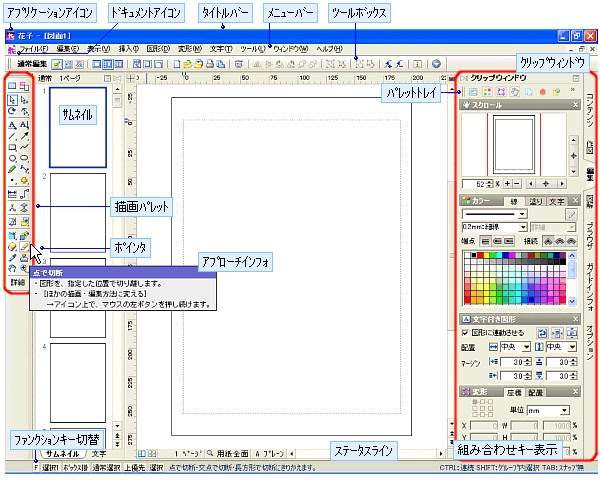The width and height of the screenshot is (600, 480).
Task: Click the hand scroll icon in palette tray
Action: (x=515, y=92)
